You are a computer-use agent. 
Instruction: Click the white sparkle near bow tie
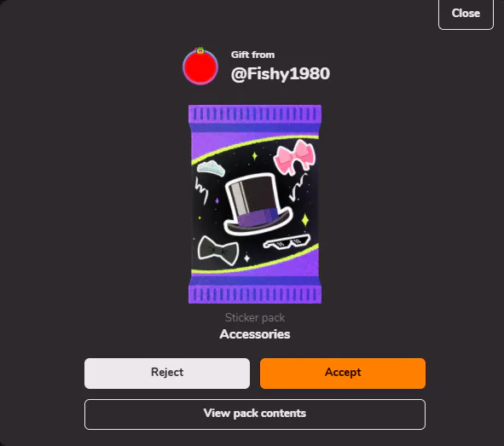point(246,258)
